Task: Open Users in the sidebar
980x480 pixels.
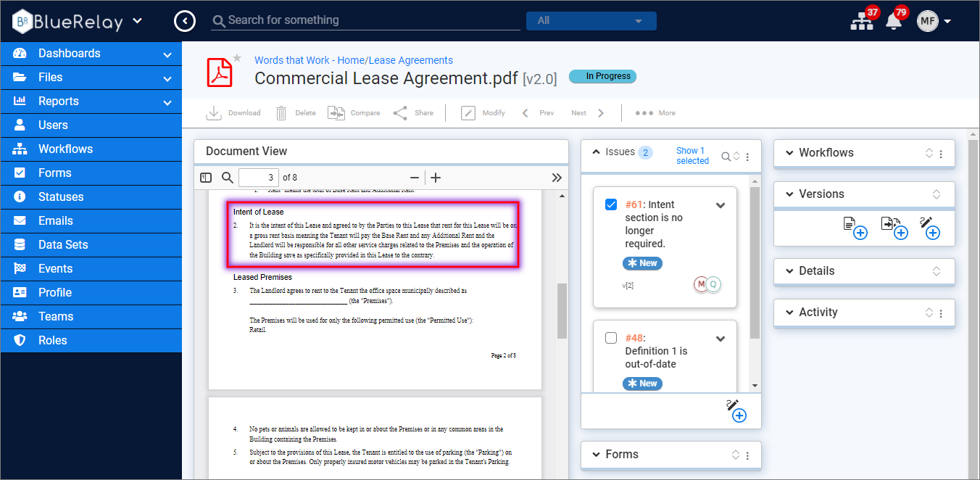Action: point(91,125)
